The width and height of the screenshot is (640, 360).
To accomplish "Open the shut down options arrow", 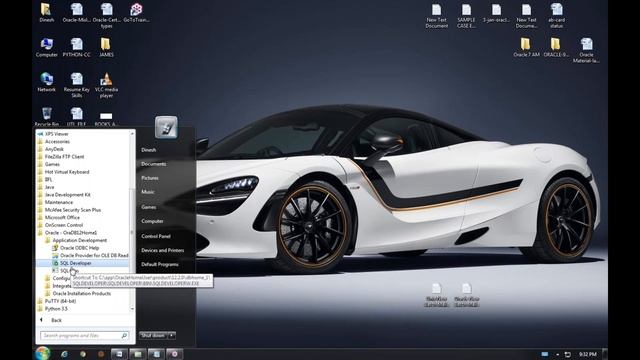I will 172,336.
